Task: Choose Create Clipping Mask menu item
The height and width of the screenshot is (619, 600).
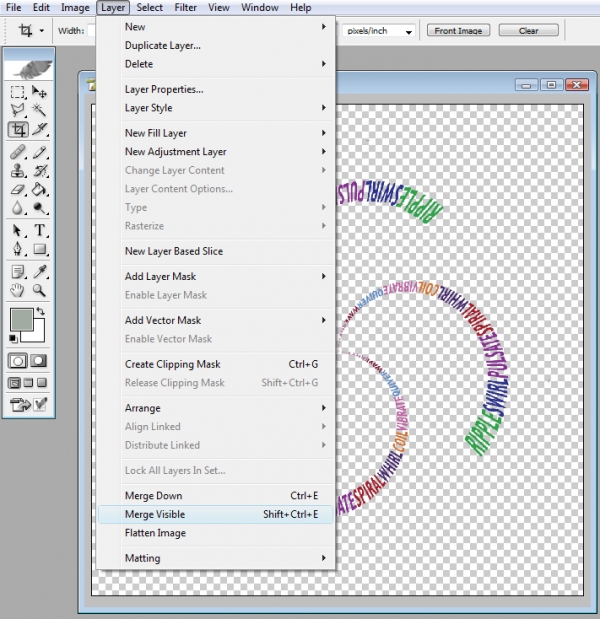Action: click(216, 364)
